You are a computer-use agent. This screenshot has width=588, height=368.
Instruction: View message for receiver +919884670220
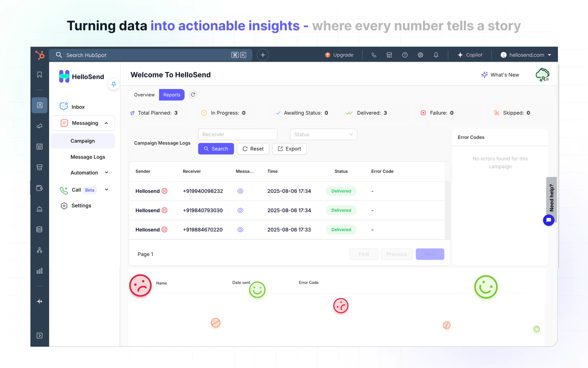tap(240, 230)
